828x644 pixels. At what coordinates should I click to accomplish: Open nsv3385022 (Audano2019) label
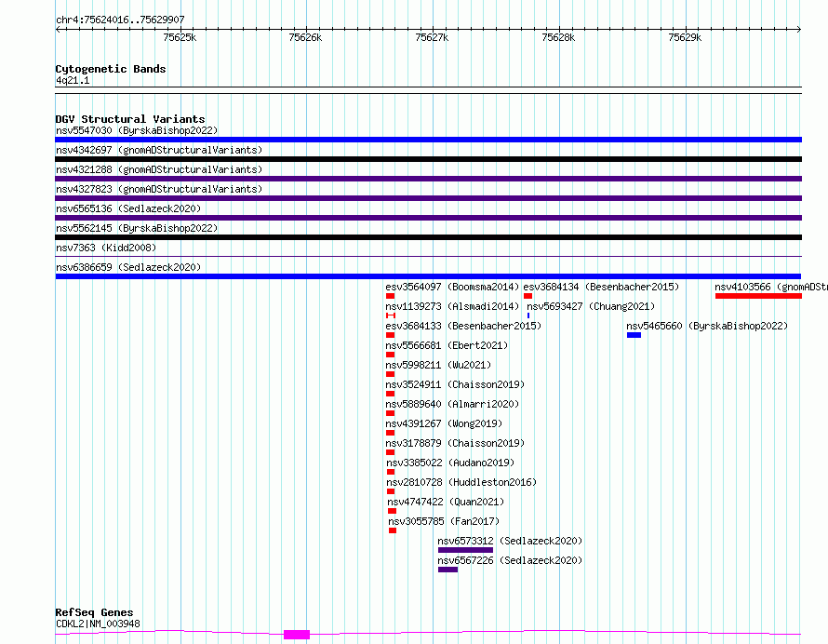450,463
